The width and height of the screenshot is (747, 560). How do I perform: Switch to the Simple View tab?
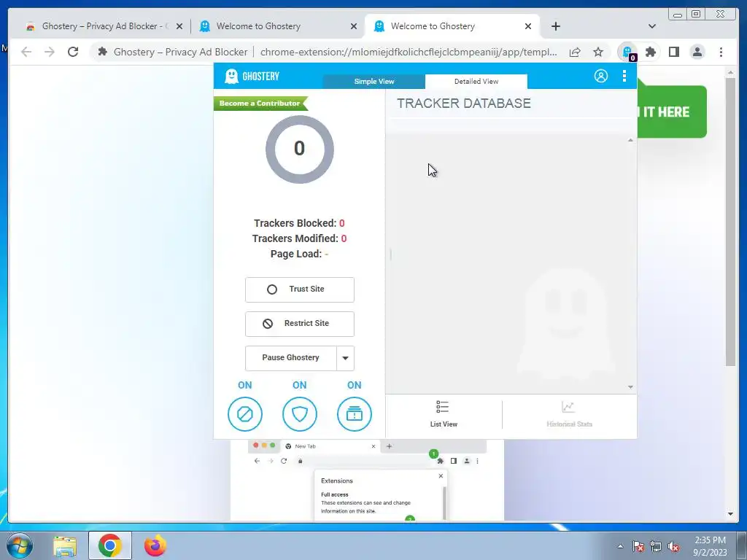[x=374, y=82]
